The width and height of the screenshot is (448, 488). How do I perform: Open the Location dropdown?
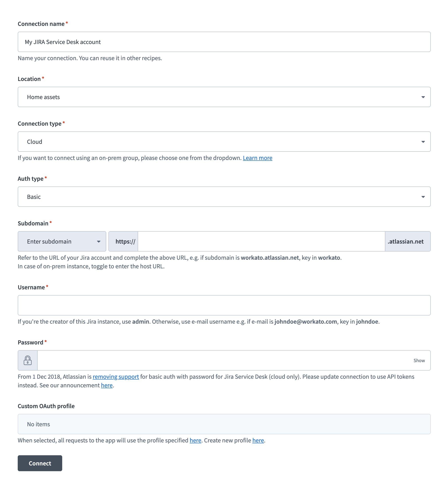pyautogui.click(x=423, y=97)
